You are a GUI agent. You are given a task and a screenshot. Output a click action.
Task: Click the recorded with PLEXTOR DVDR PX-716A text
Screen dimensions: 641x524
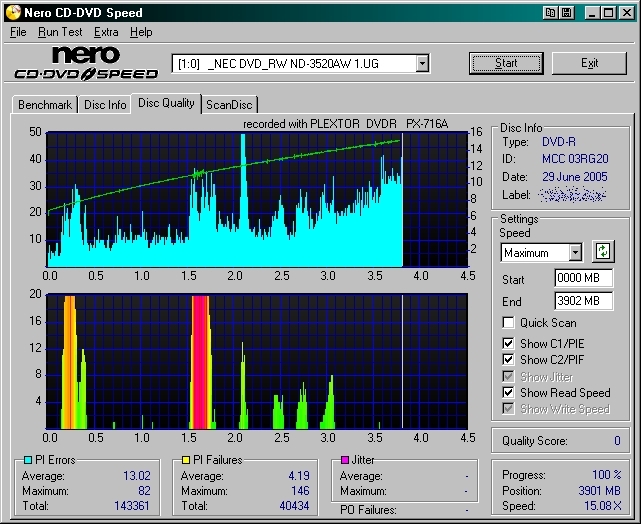pos(345,124)
